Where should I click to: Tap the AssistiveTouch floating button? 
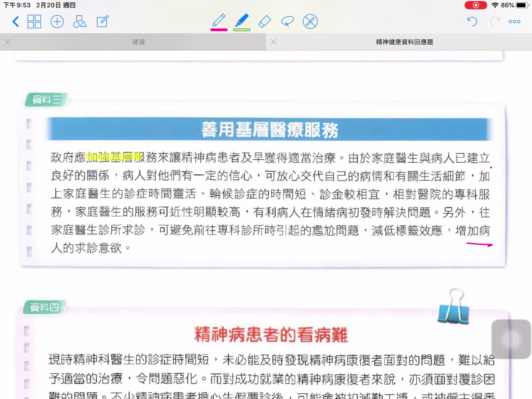click(x=511, y=340)
